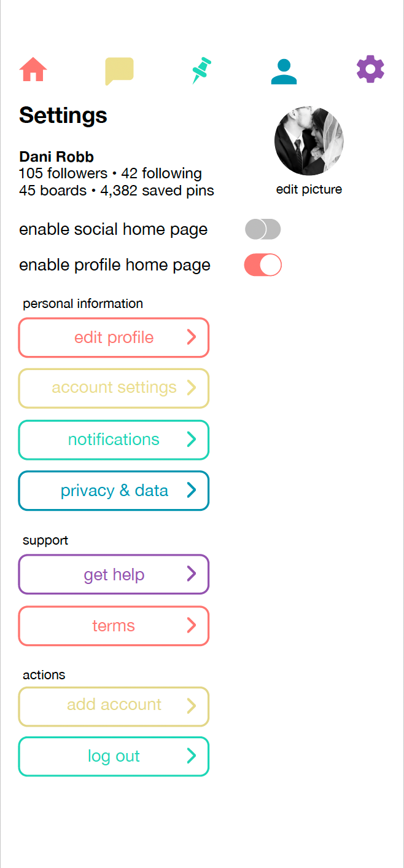Expand account settings via its arrow

tap(191, 387)
